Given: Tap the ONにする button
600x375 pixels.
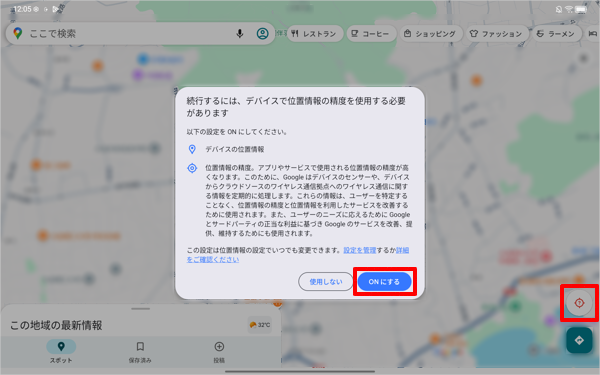Looking at the screenshot, I should tap(384, 282).
